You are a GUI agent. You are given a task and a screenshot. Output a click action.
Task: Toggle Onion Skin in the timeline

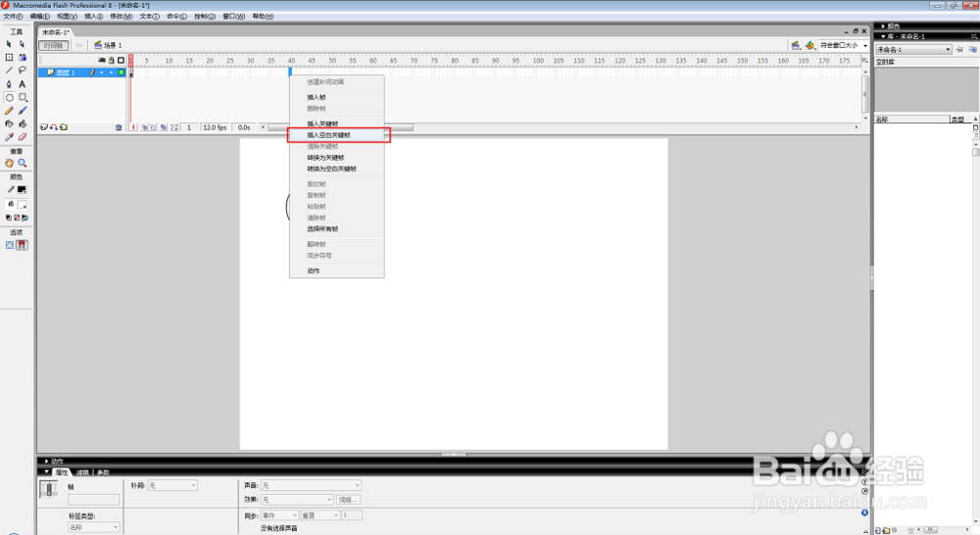click(144, 127)
